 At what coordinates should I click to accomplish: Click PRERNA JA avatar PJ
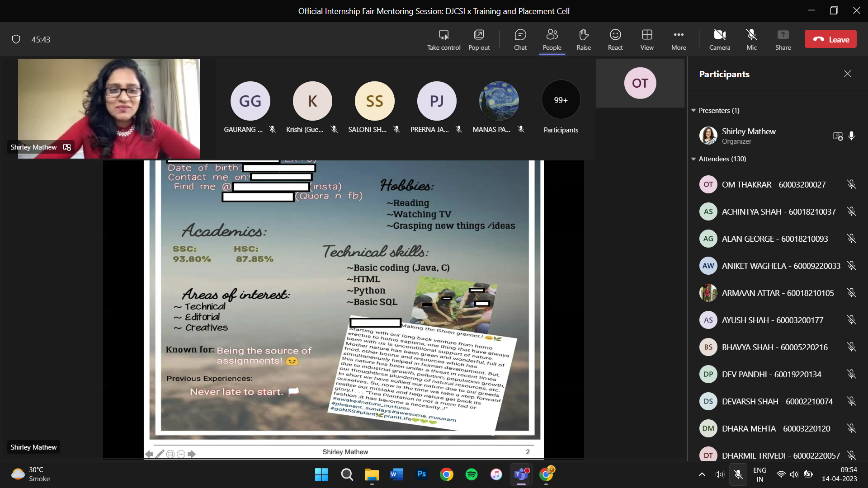pyautogui.click(x=437, y=101)
